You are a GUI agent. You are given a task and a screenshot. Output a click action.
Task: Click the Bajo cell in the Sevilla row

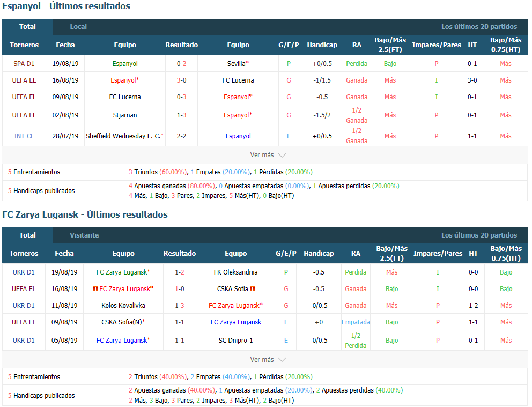(390, 64)
